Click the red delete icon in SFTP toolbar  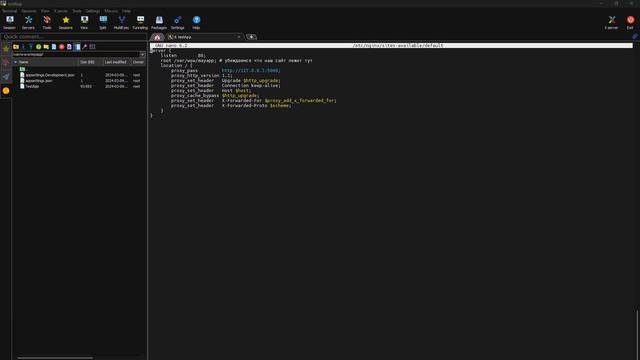click(62, 47)
